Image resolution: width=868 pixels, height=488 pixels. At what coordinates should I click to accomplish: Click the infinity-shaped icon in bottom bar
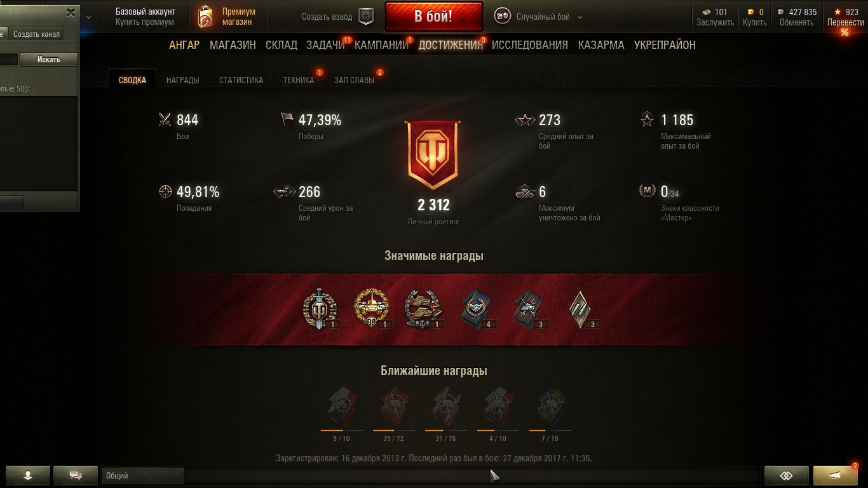[x=786, y=475]
